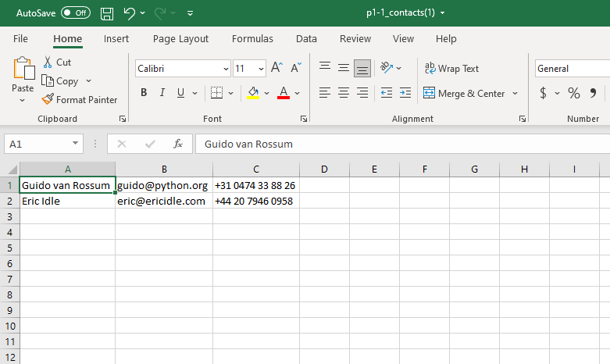Apply red font color
Image resolution: width=610 pixels, height=364 pixels.
[x=284, y=92]
